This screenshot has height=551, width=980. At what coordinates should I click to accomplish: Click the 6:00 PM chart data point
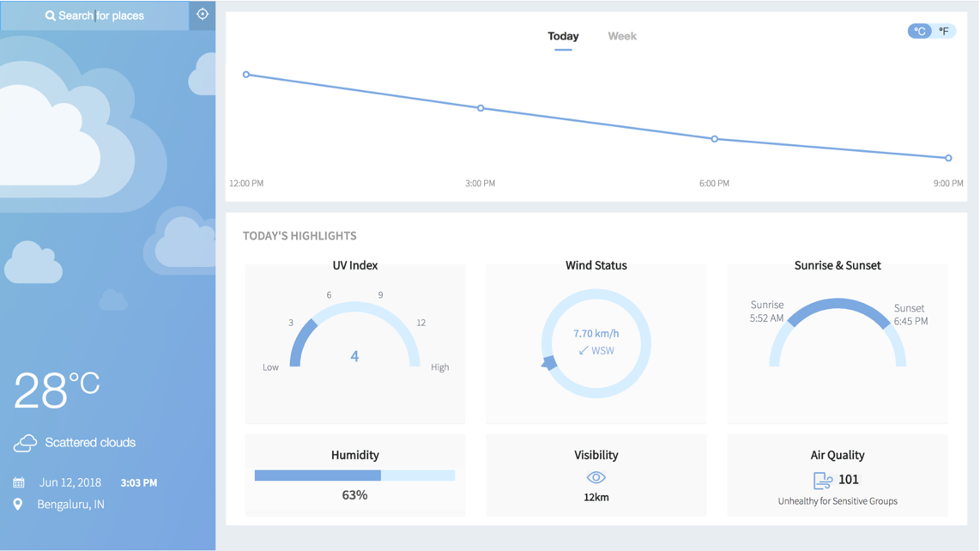point(714,139)
